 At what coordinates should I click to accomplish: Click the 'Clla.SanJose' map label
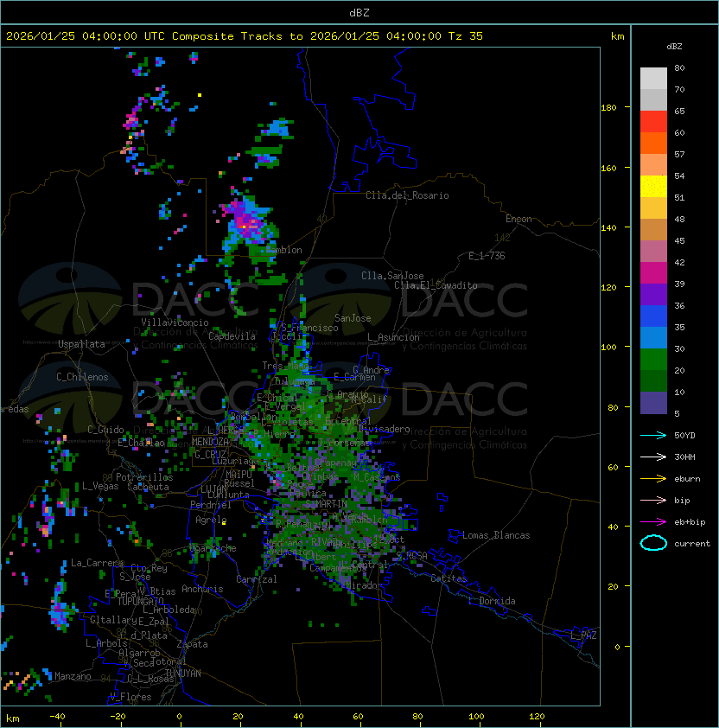[x=392, y=276]
